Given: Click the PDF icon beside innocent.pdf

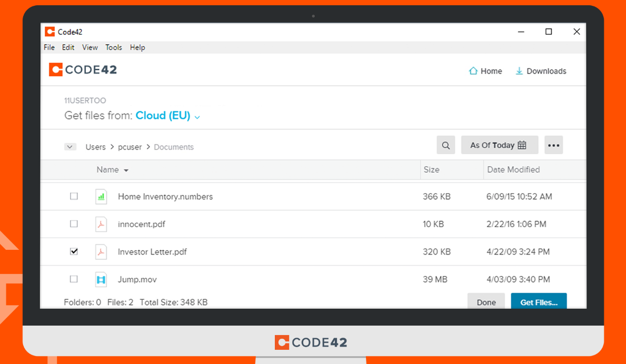Looking at the screenshot, I should (x=101, y=224).
